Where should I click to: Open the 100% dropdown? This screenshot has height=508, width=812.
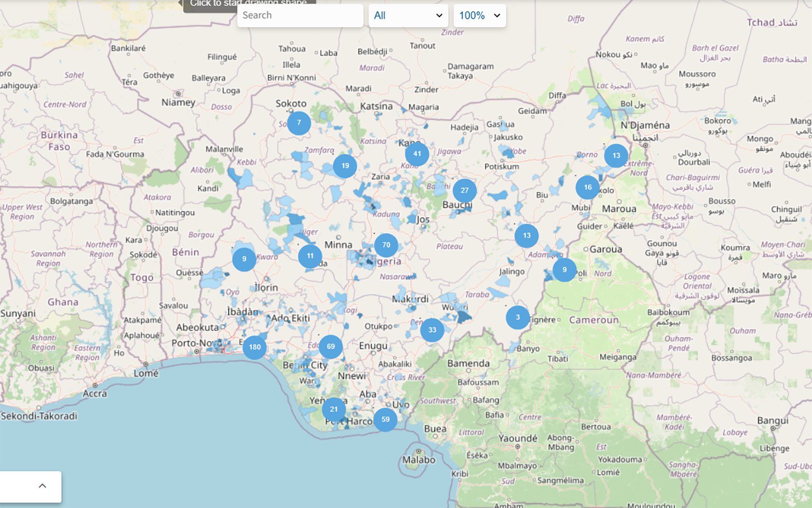click(x=479, y=16)
